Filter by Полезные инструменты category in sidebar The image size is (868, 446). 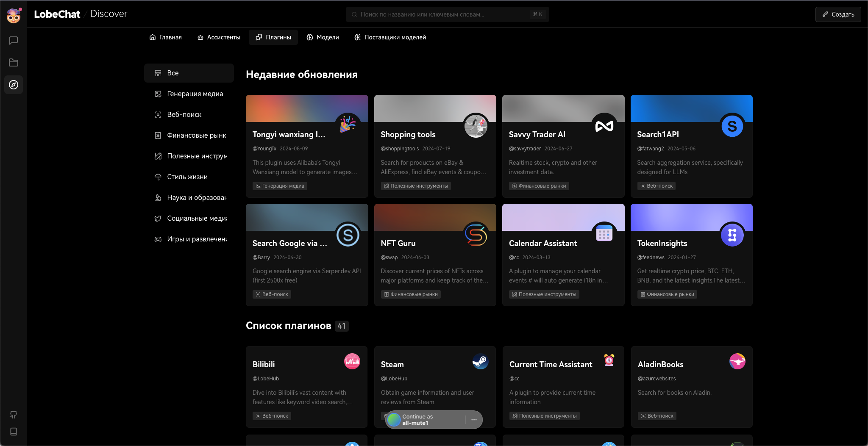[189, 156]
